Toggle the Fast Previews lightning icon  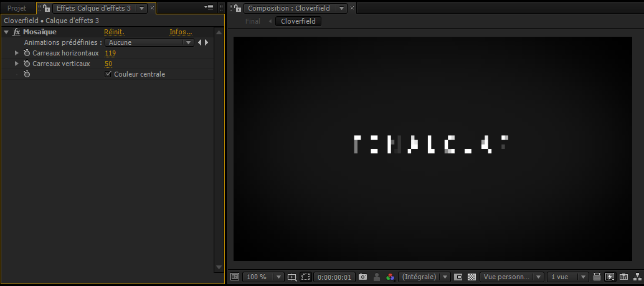610,277
